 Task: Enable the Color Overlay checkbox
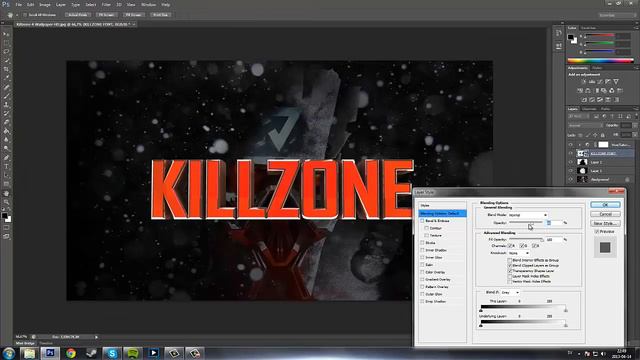422,272
